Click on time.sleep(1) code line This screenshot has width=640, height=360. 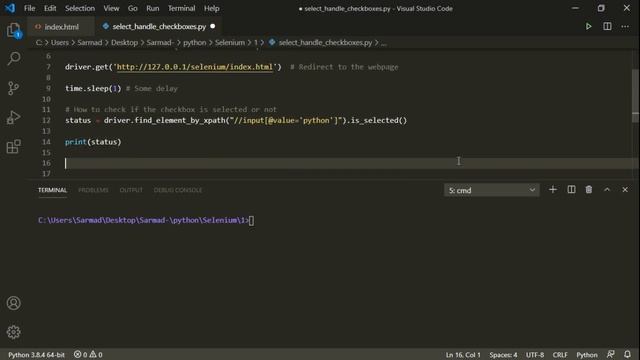[93, 88]
